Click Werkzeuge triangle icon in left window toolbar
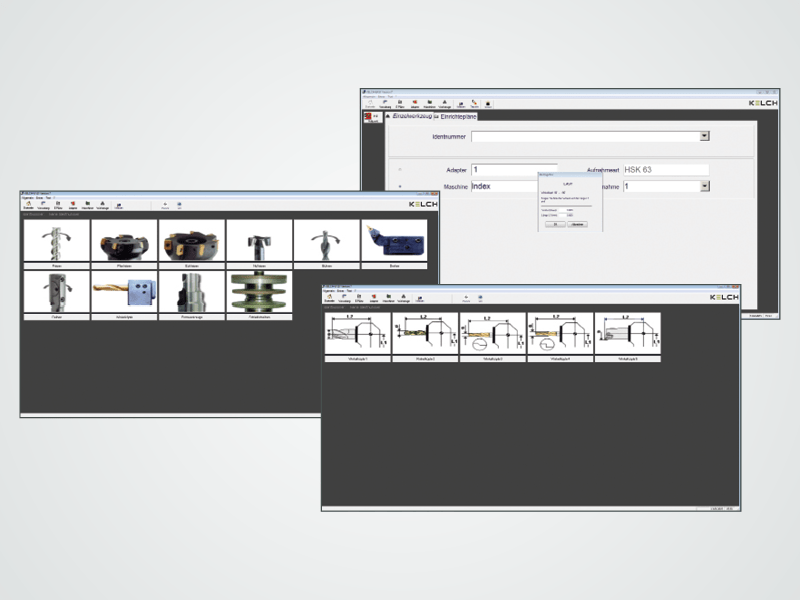This screenshot has height=600, width=800. click(x=103, y=205)
